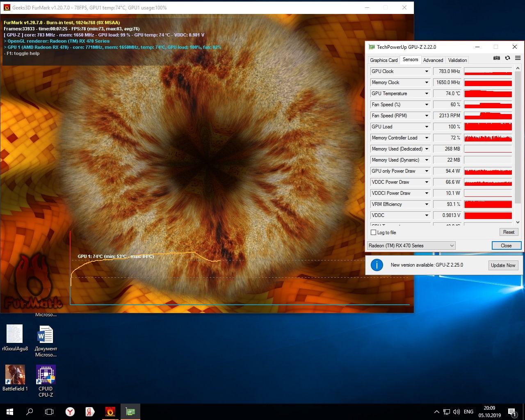Enable the Log to file checkbox
This screenshot has height=420, width=525.
pyautogui.click(x=373, y=233)
